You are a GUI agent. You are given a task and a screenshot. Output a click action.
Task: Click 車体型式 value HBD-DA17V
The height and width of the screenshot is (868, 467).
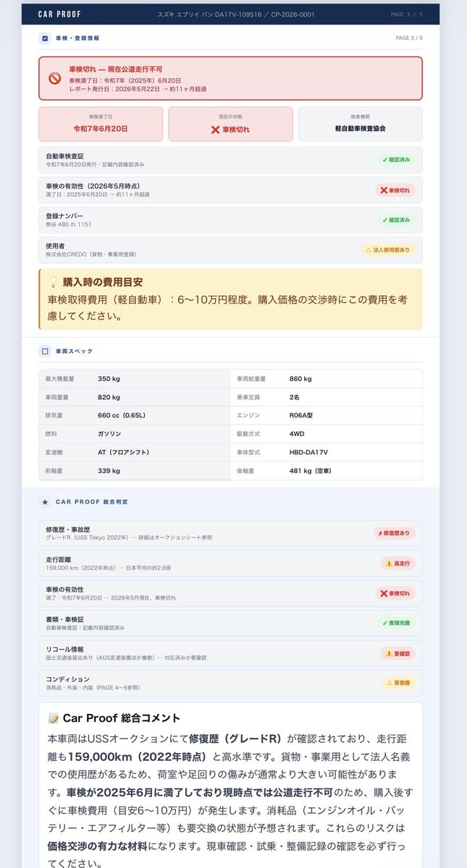pos(308,452)
